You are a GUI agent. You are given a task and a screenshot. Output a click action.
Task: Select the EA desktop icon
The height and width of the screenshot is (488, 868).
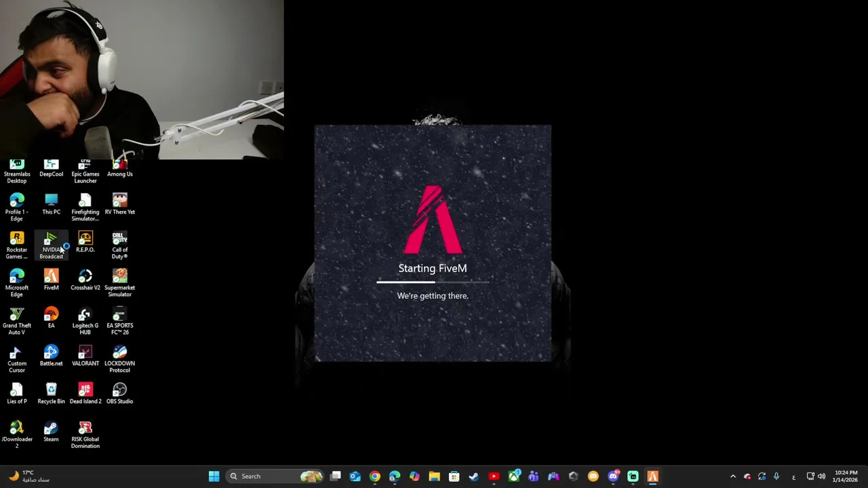[51, 318]
